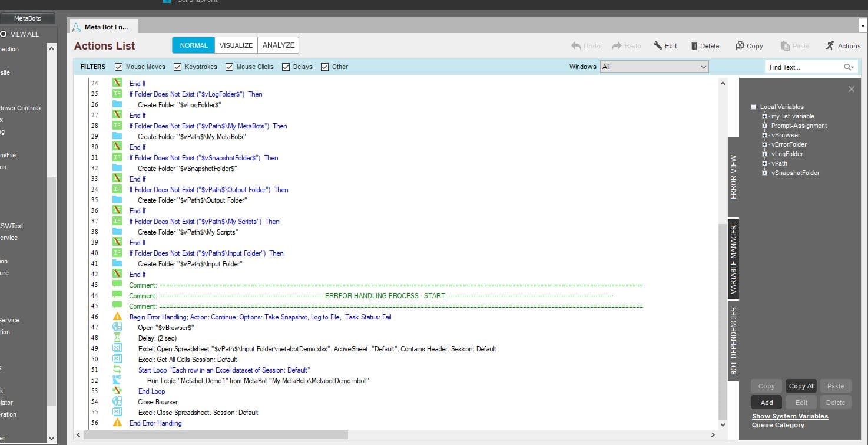Uncheck the Mouse Moves filter
868x445 pixels.
119,67
